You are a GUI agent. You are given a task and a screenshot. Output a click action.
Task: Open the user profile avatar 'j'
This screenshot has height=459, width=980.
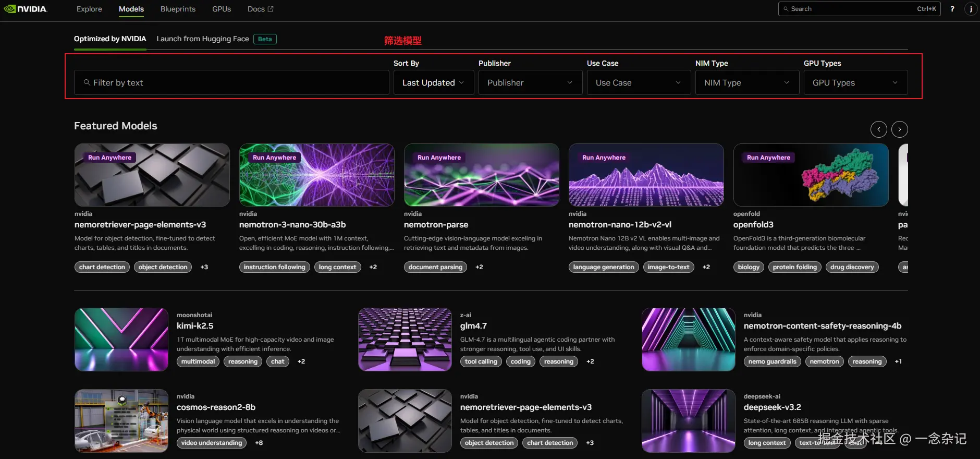click(x=971, y=9)
